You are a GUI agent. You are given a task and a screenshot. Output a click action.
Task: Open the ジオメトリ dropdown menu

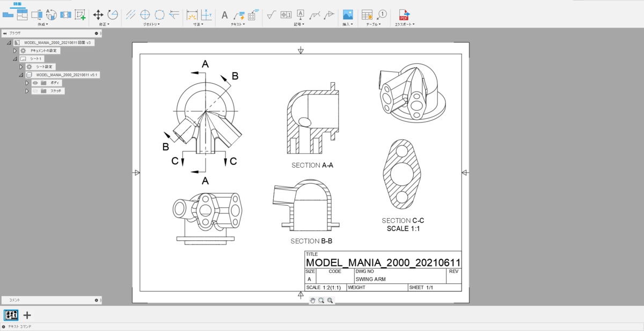click(x=151, y=24)
